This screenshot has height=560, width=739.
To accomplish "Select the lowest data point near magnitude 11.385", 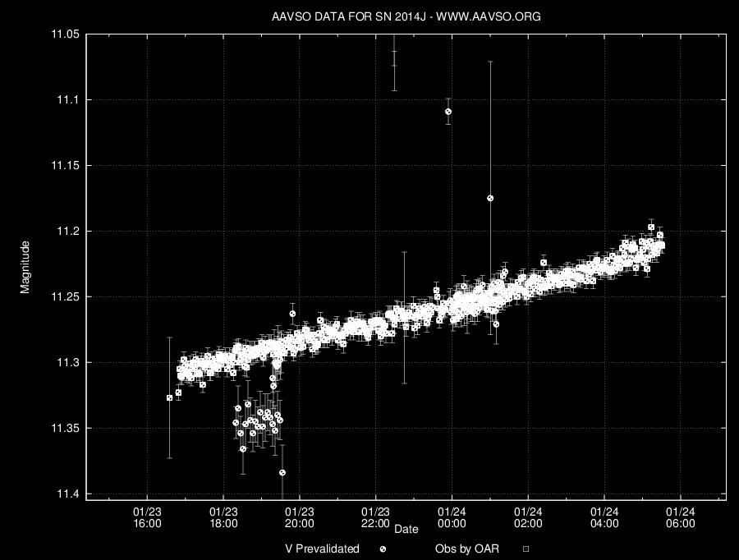I will 282,473.
